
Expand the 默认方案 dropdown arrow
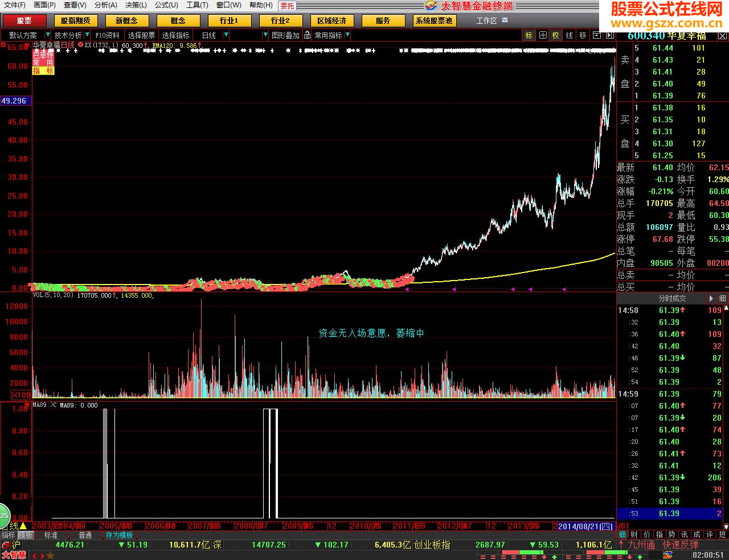(48, 35)
